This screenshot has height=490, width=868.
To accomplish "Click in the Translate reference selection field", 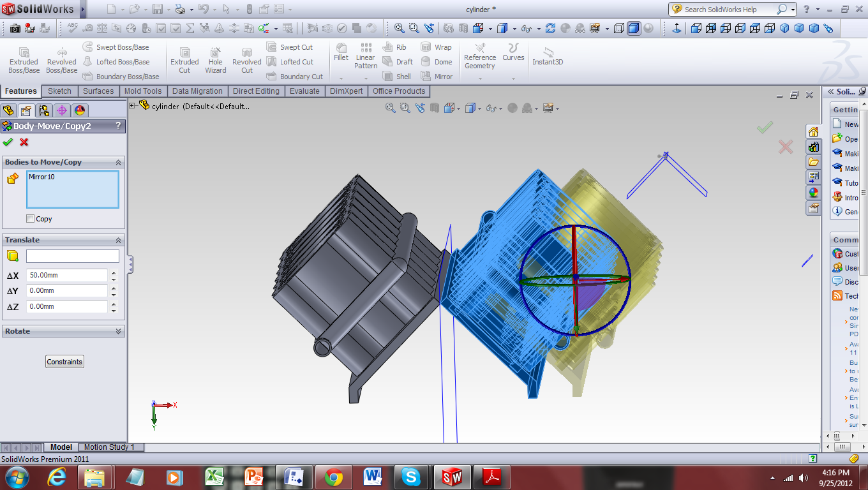I will click(x=72, y=256).
